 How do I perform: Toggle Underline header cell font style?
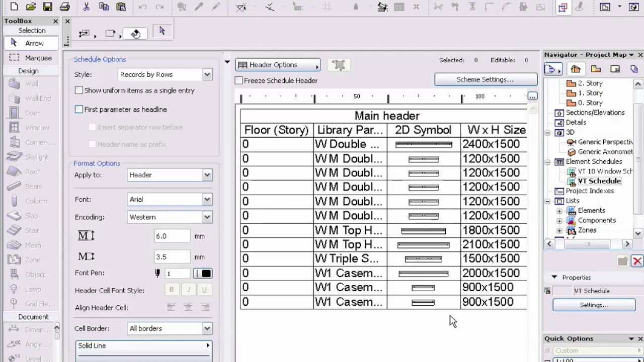pos(204,290)
